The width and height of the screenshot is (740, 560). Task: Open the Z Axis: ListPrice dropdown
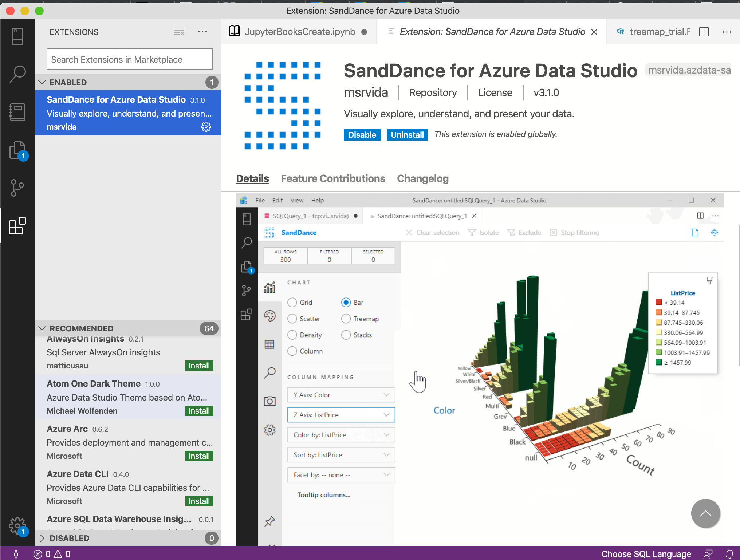coord(341,415)
